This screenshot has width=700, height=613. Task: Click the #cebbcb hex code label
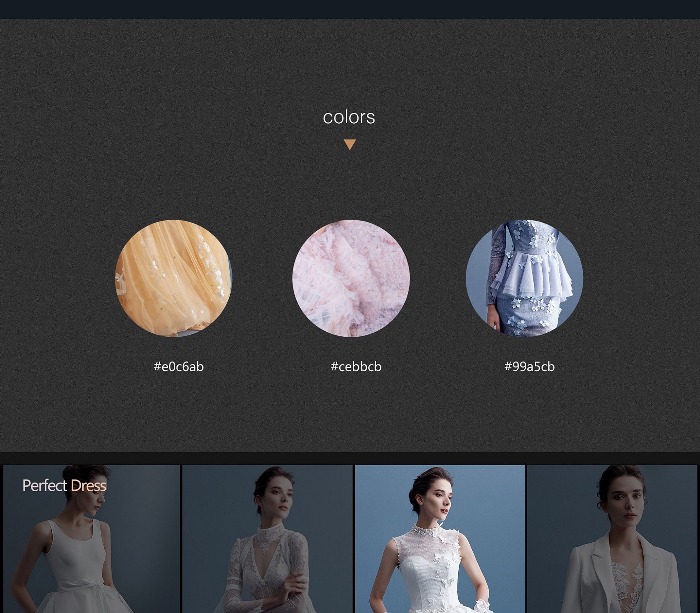[356, 366]
